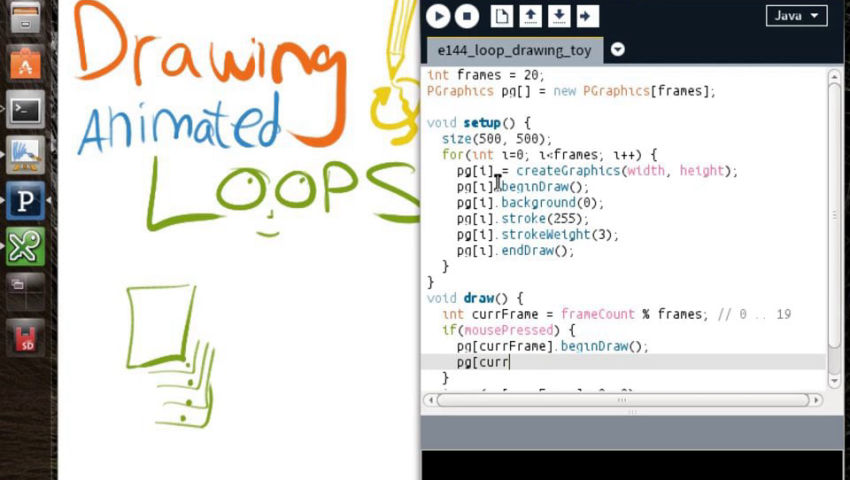Open the Terminal from the dock
Viewport: 850px width, 480px height.
tap(26, 109)
